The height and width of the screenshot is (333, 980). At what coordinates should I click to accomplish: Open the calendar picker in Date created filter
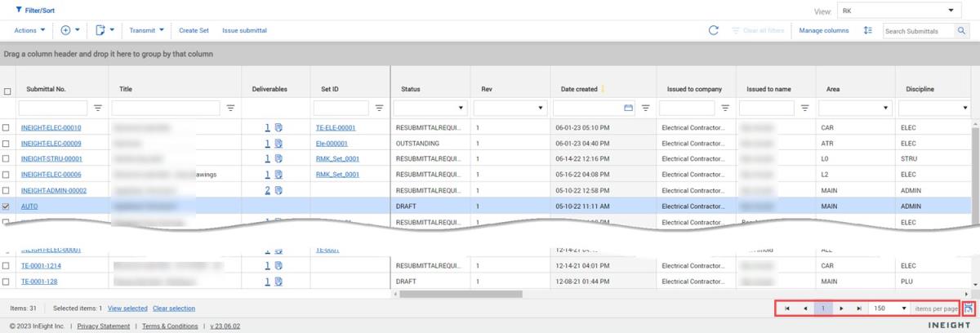point(628,108)
